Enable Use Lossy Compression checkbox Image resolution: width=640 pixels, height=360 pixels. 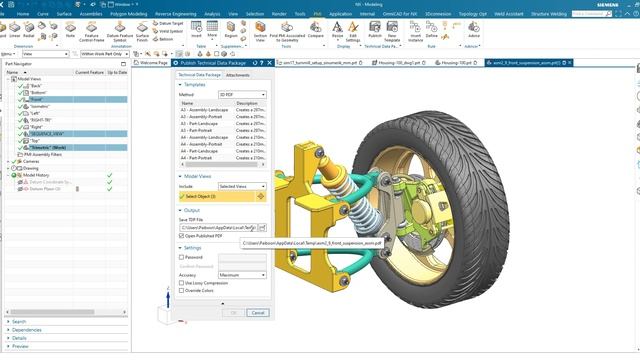[182, 283]
